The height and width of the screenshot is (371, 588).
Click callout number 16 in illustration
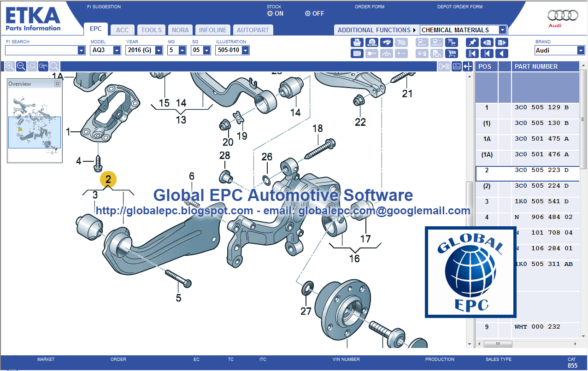click(354, 259)
